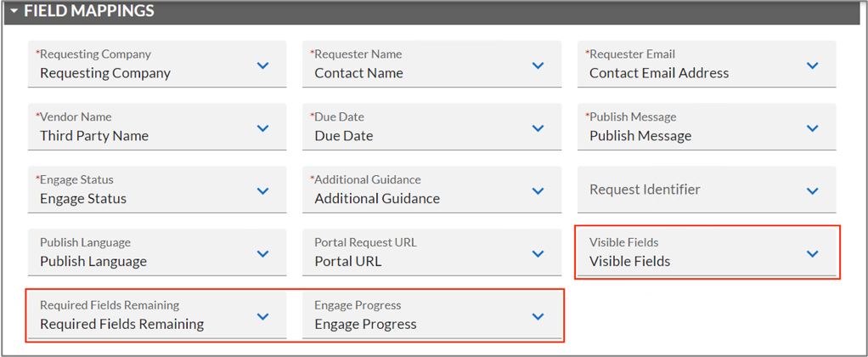The height and width of the screenshot is (357, 868).
Task: Expand the Requester Name dropdown arrow
Action: click(x=538, y=65)
